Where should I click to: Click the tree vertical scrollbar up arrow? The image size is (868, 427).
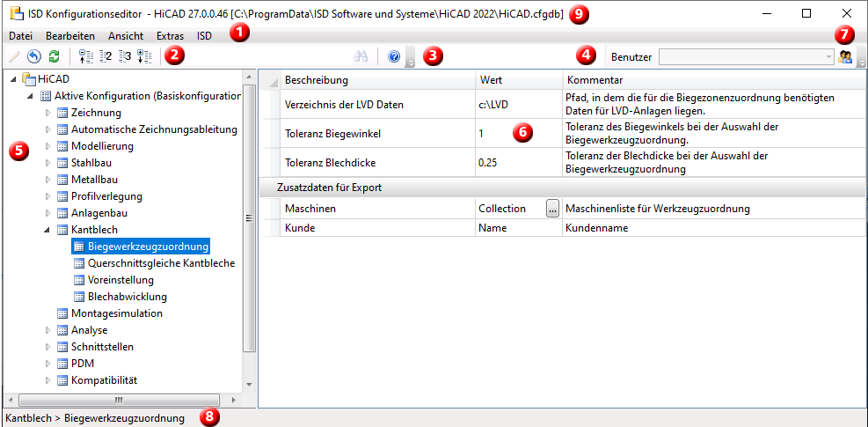pos(249,76)
